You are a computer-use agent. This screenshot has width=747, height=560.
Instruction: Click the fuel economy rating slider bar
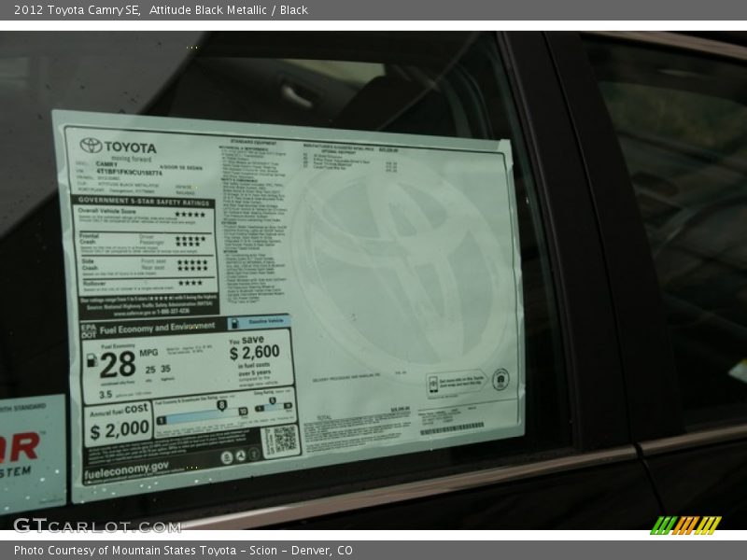[204, 416]
